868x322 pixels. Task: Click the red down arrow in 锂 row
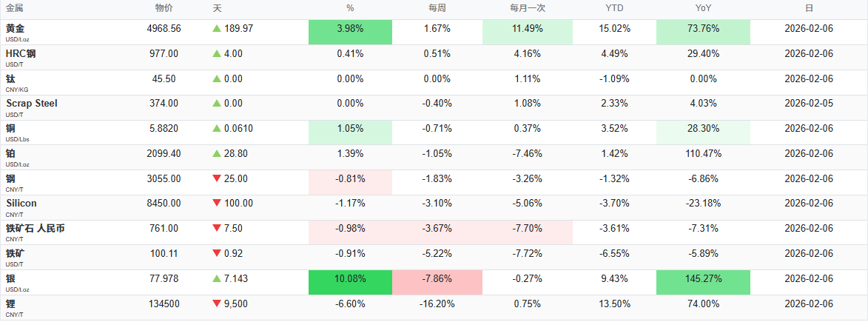tap(217, 303)
